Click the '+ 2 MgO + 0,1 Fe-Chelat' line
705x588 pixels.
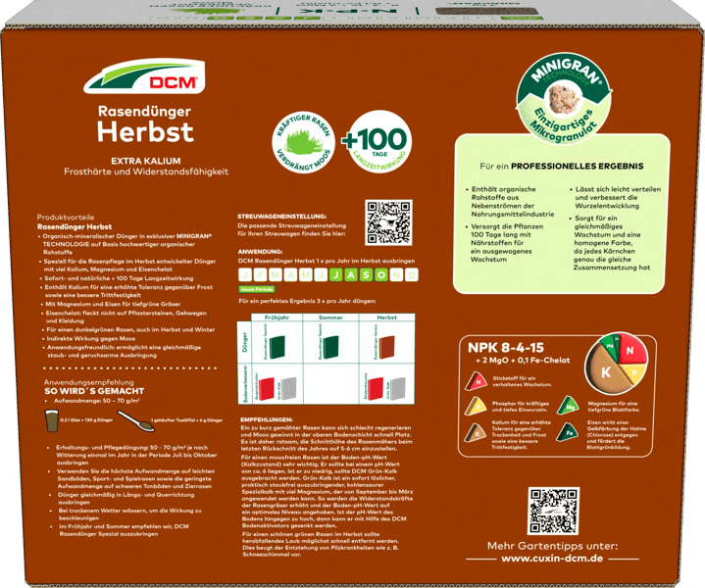point(523,361)
